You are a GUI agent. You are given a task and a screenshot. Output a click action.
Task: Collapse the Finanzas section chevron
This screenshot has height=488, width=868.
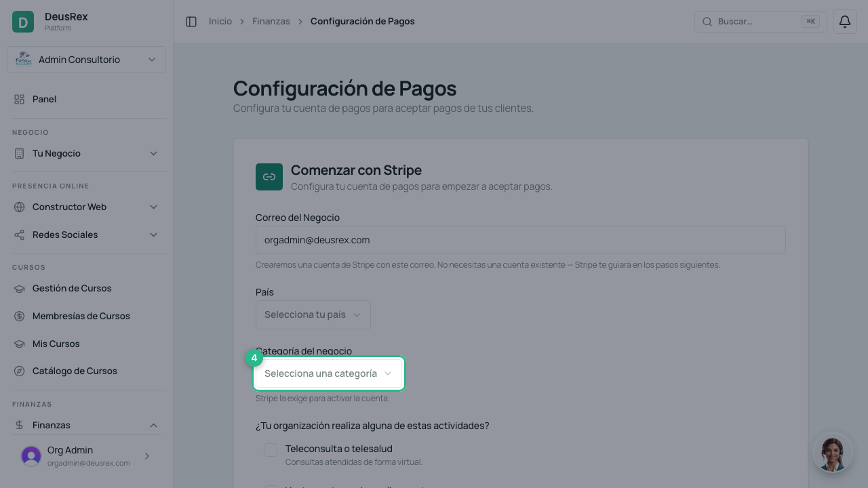pos(153,425)
